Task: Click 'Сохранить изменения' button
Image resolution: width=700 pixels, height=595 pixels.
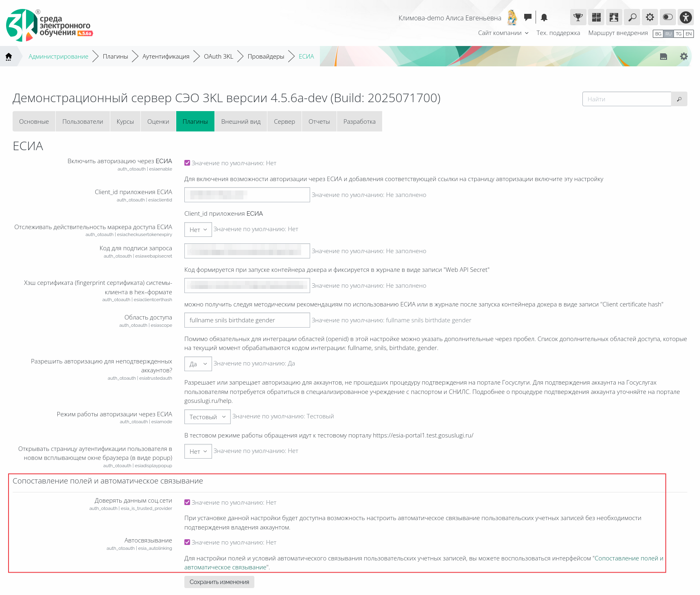Action: click(x=219, y=582)
